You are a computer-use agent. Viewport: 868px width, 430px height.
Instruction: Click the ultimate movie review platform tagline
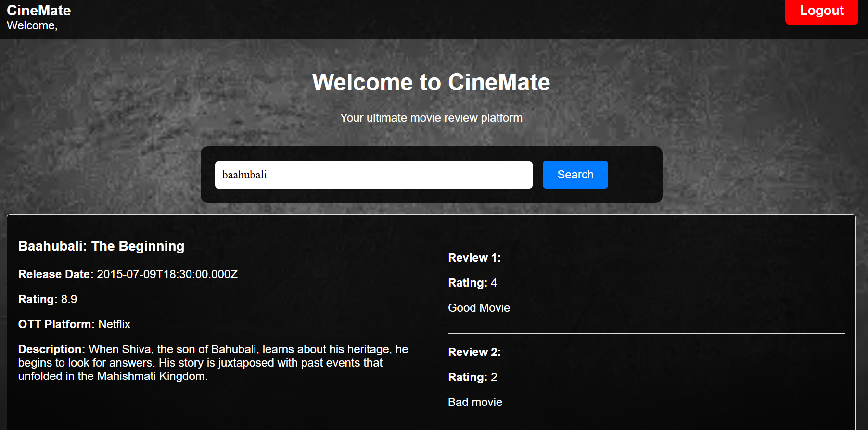point(431,118)
